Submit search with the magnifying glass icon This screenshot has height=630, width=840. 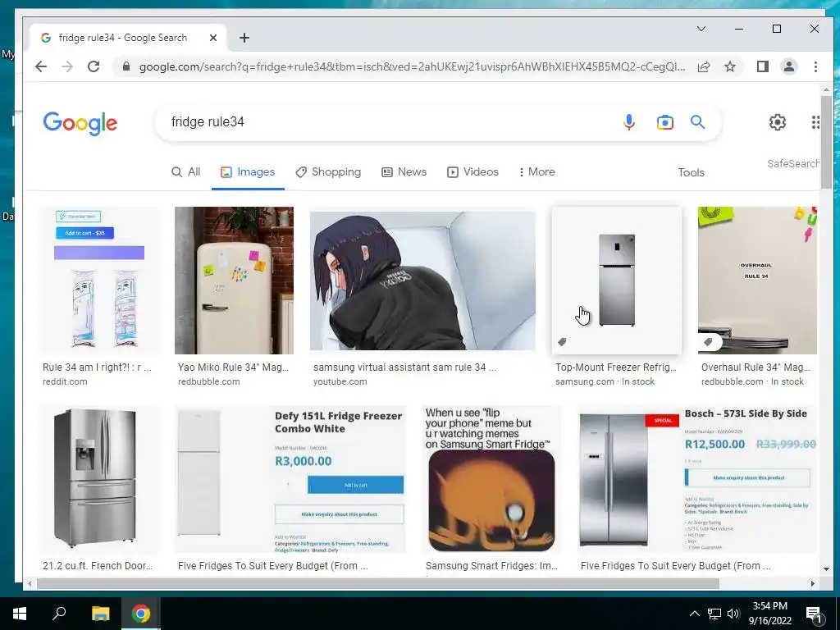coord(697,122)
